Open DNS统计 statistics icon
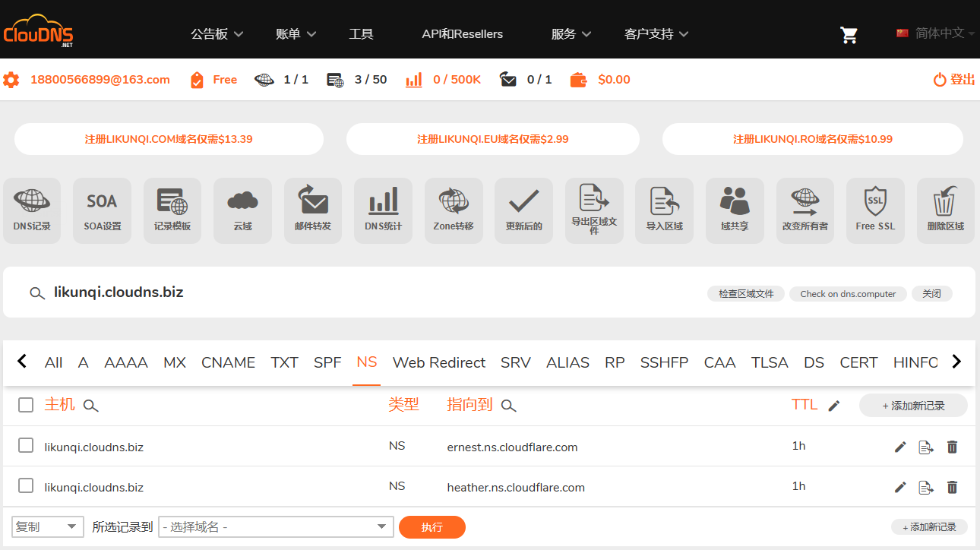The width and height of the screenshot is (980, 550). [383, 210]
